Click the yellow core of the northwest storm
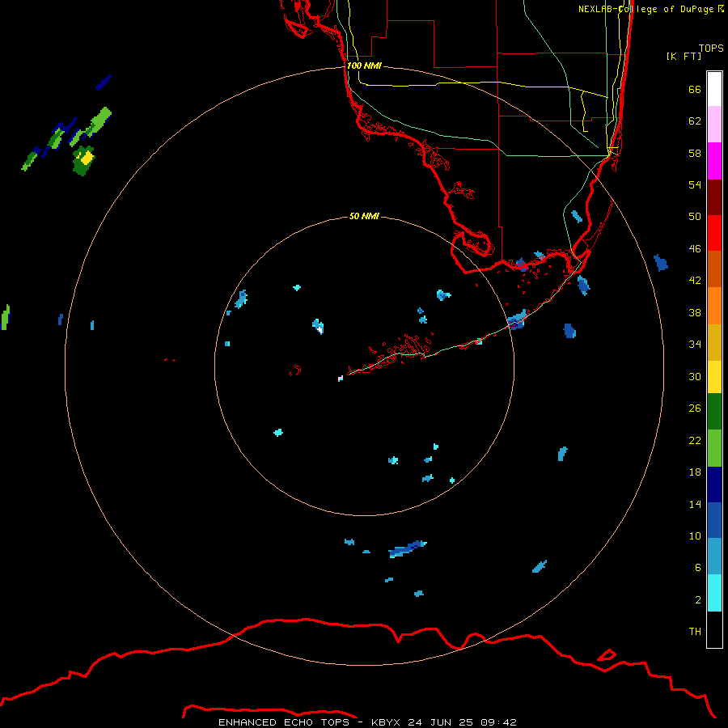Viewport: 728px width, 728px height. [x=87, y=158]
